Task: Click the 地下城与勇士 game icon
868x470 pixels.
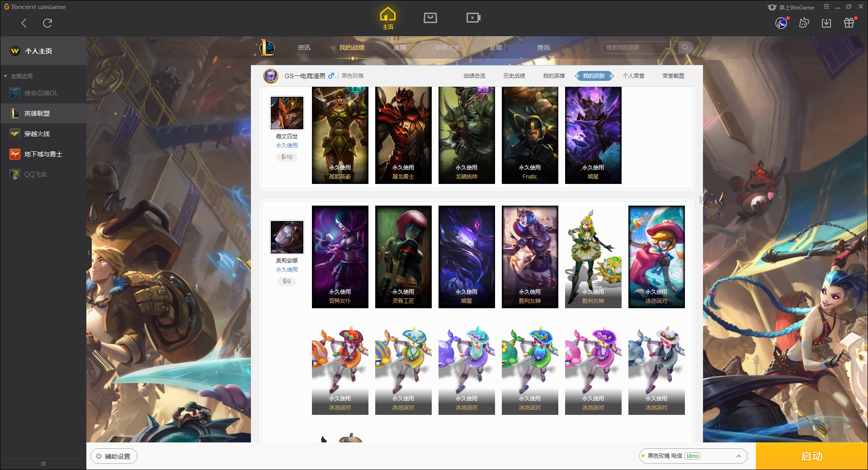Action: 15,154
